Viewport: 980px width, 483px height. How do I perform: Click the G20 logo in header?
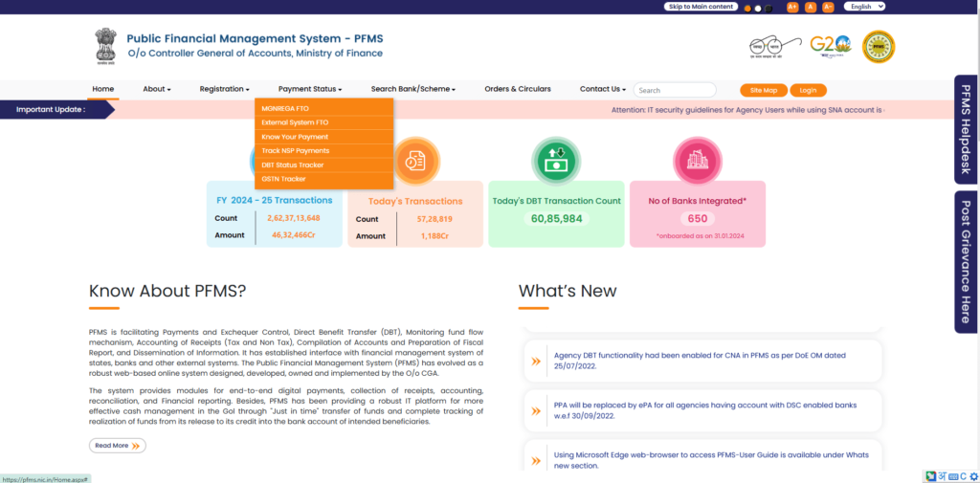[x=830, y=46]
